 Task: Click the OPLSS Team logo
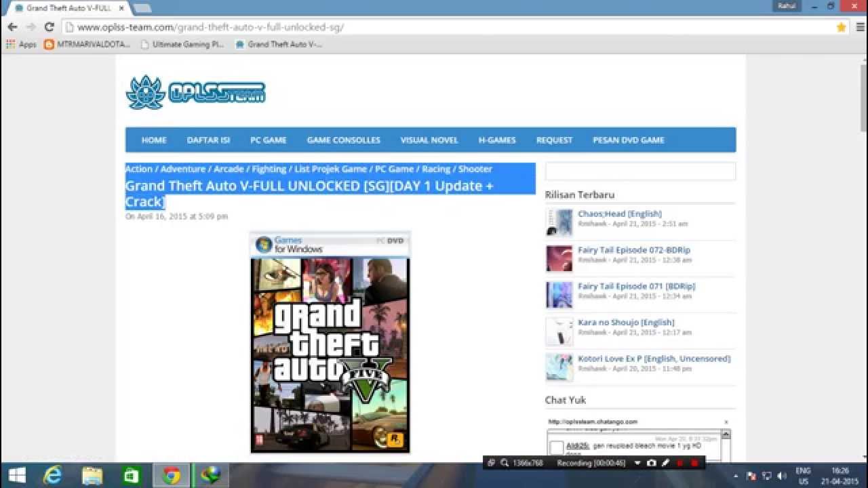[195, 92]
